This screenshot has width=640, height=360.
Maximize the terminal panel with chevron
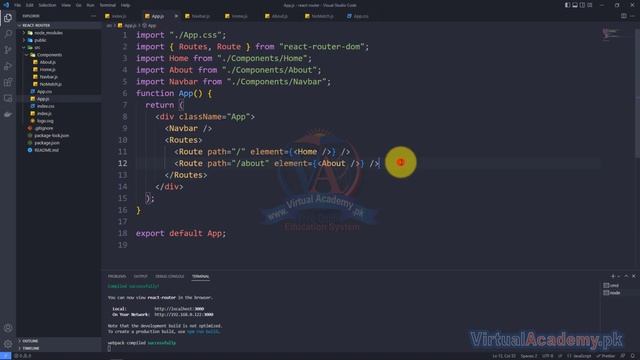pyautogui.click(x=626, y=276)
